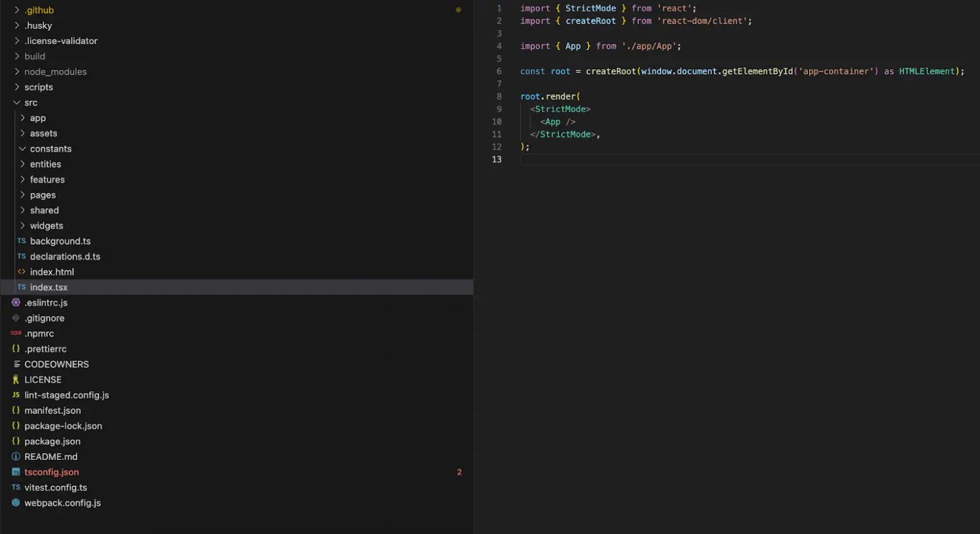The image size is (980, 534).
Task: Expand the widgets folder chevron
Action: (x=23, y=226)
